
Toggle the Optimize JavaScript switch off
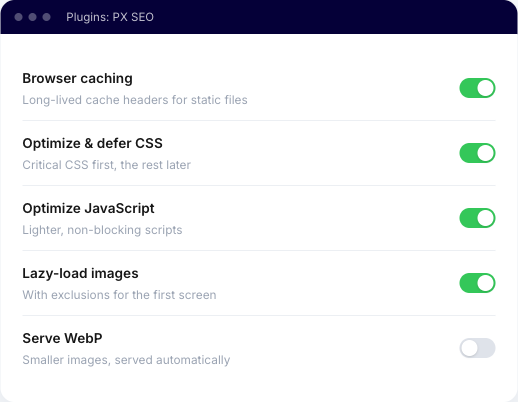(x=477, y=218)
